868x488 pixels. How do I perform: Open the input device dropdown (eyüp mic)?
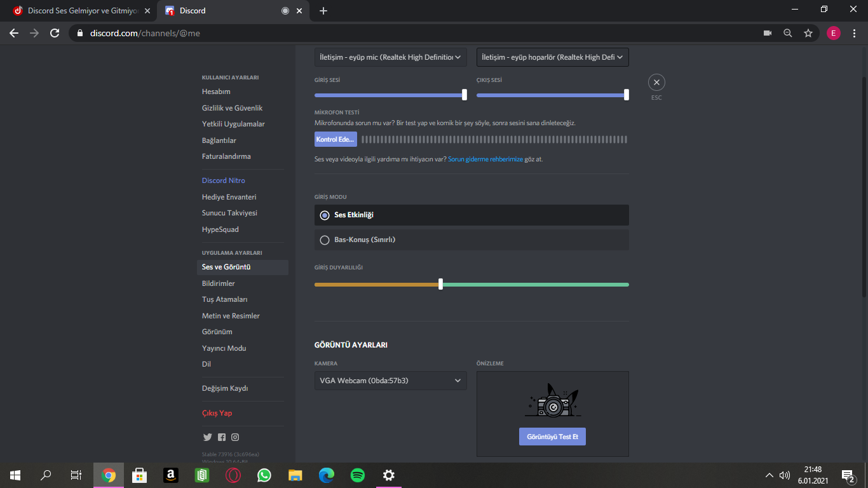pos(391,57)
